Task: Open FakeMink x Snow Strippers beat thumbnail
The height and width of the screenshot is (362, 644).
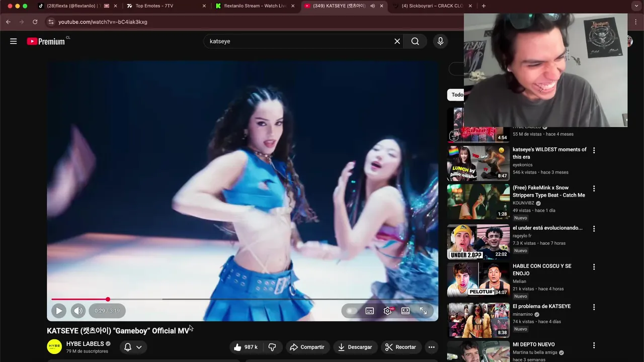Action: pyautogui.click(x=478, y=201)
